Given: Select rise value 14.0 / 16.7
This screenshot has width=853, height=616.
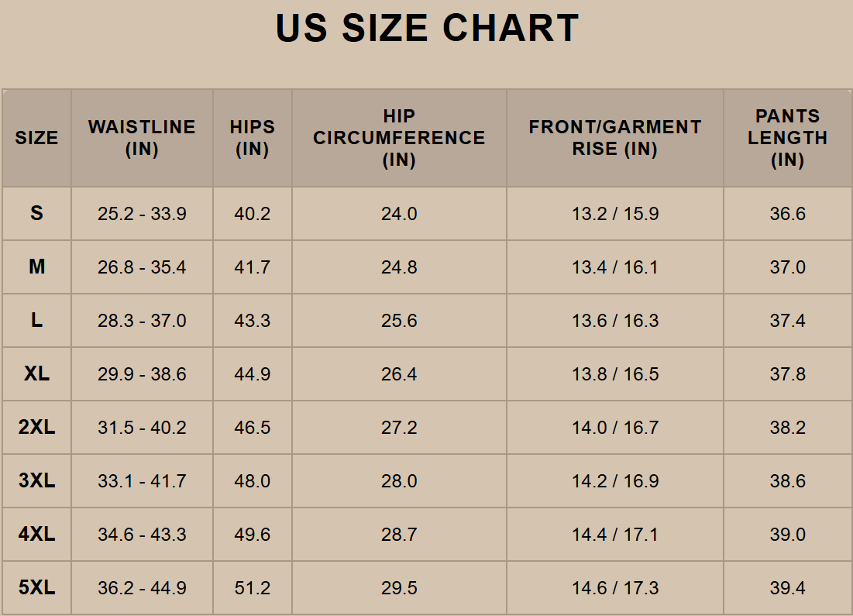Looking at the screenshot, I should pyautogui.click(x=615, y=428).
